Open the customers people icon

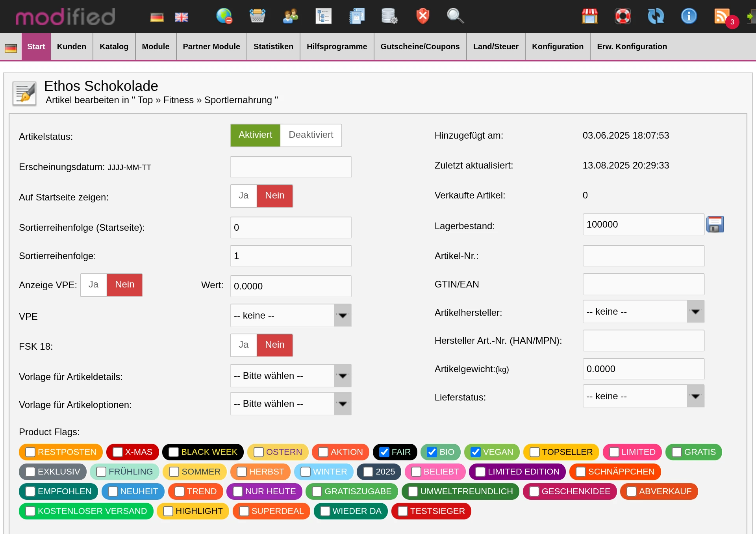click(x=290, y=16)
